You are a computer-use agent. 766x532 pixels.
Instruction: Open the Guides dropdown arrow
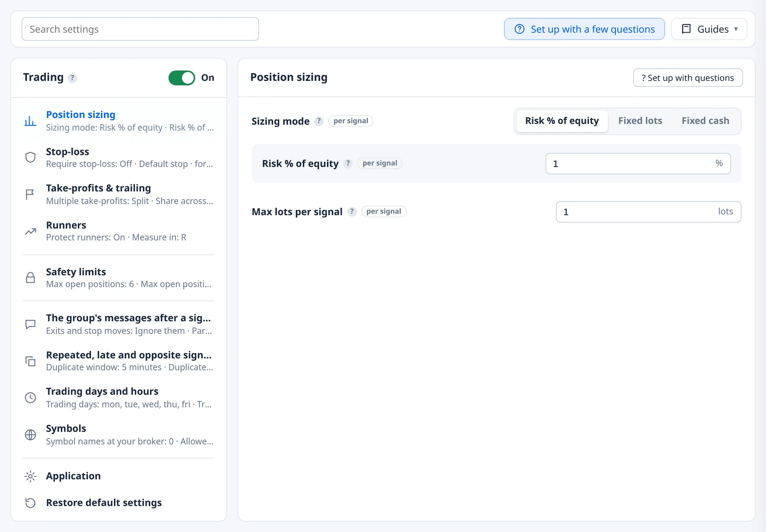click(736, 29)
